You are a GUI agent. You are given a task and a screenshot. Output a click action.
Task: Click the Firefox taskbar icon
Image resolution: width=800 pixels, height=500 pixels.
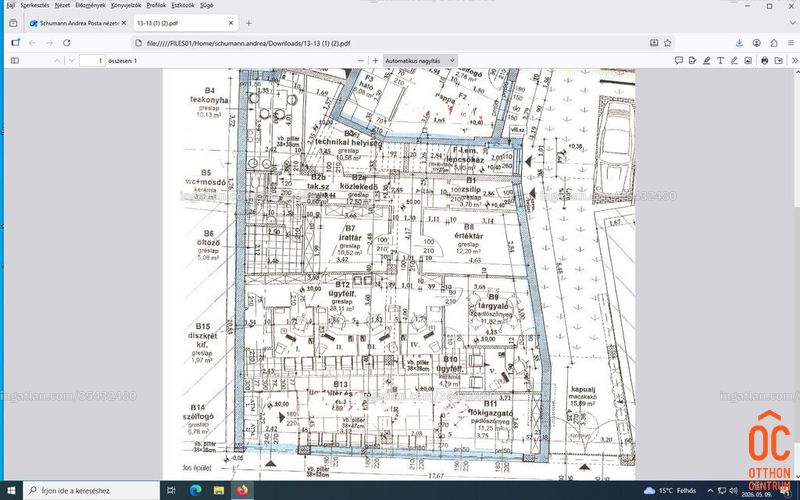pyautogui.click(x=243, y=491)
